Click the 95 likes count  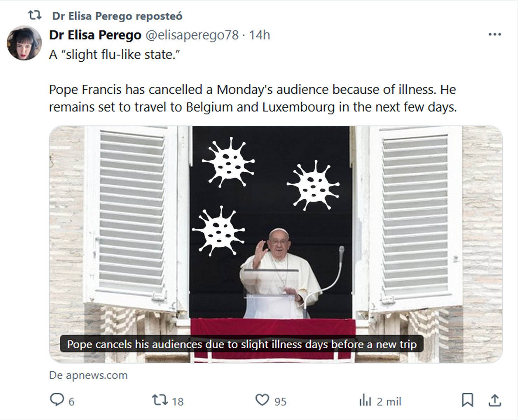280,401
